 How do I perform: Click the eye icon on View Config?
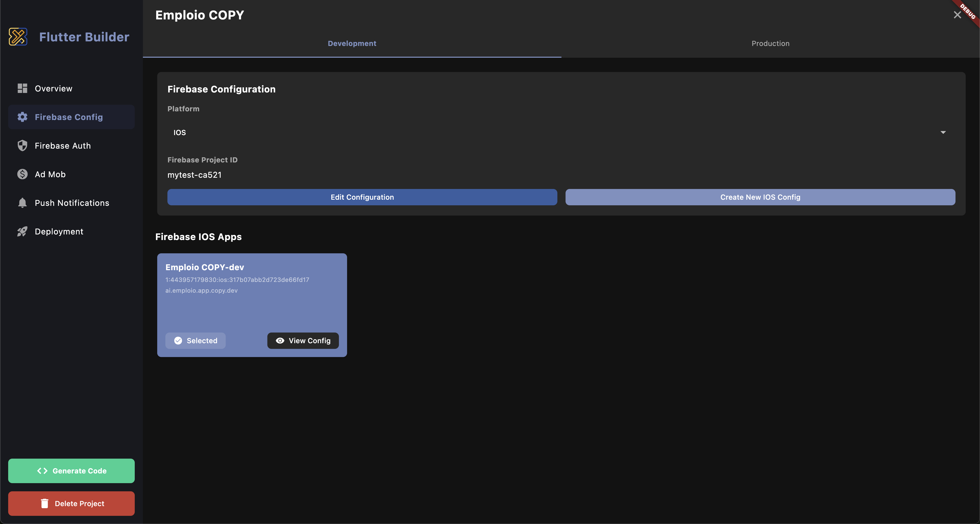coord(280,341)
